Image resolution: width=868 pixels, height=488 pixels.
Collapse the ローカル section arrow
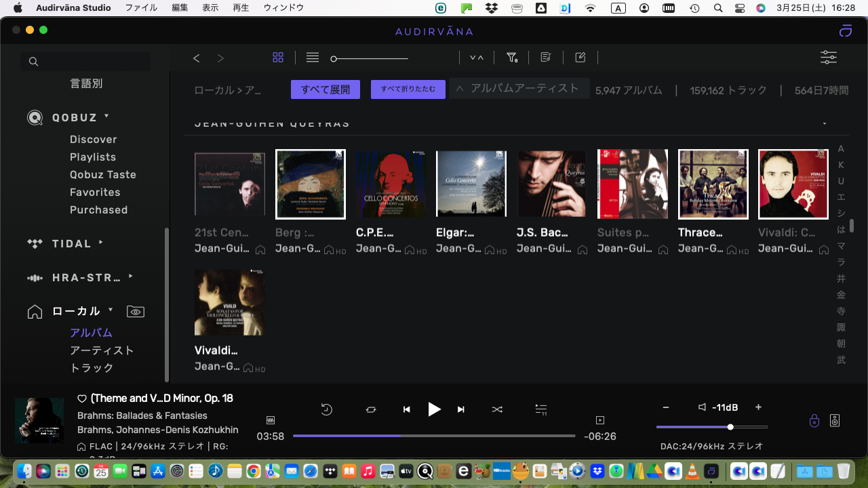(110, 310)
